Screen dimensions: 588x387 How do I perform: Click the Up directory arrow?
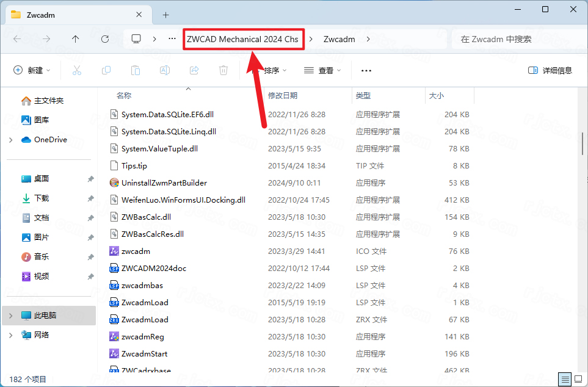click(x=75, y=39)
